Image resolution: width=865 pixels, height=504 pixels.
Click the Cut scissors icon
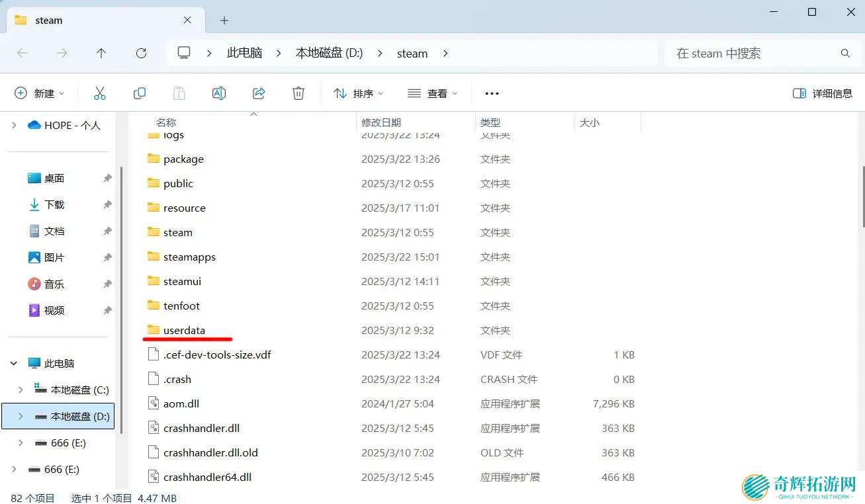tap(100, 93)
